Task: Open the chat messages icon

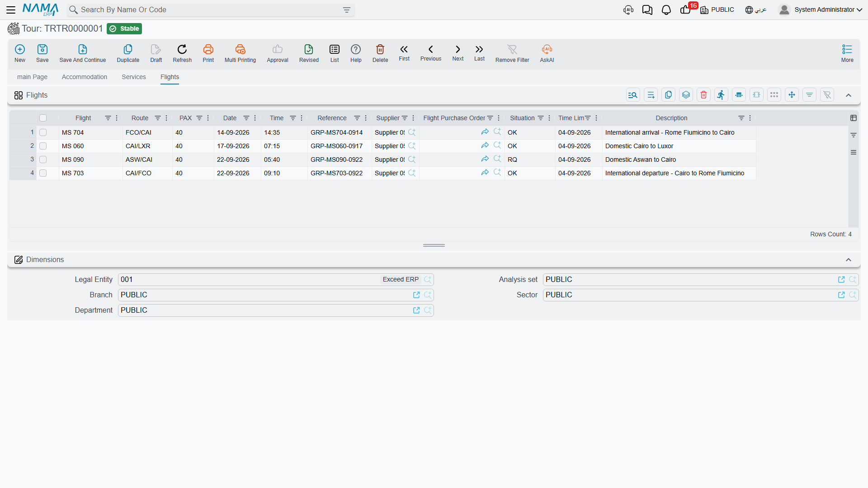Action: [647, 10]
